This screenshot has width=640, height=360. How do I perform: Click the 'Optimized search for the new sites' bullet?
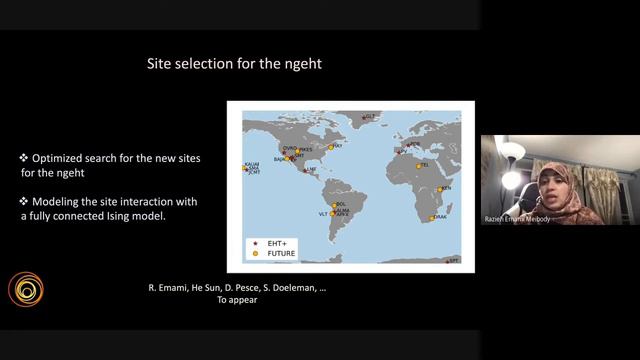click(111, 165)
